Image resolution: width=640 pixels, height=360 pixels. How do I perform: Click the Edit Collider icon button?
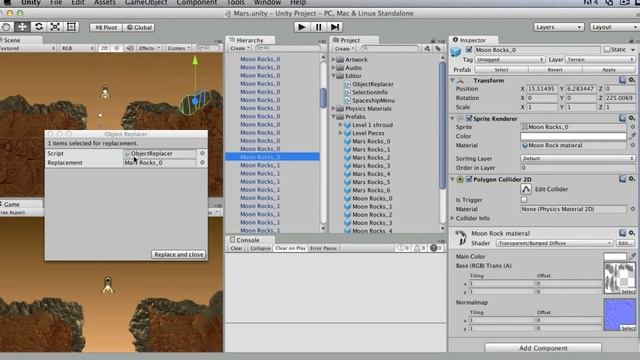[526, 189]
